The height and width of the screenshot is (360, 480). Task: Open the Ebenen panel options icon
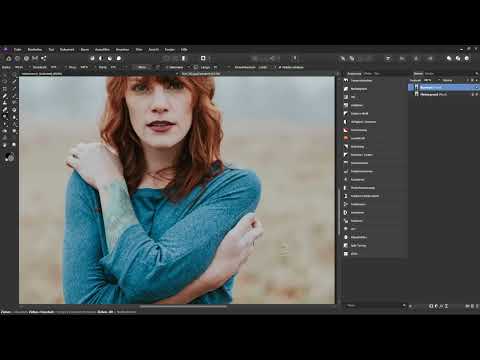point(477,73)
